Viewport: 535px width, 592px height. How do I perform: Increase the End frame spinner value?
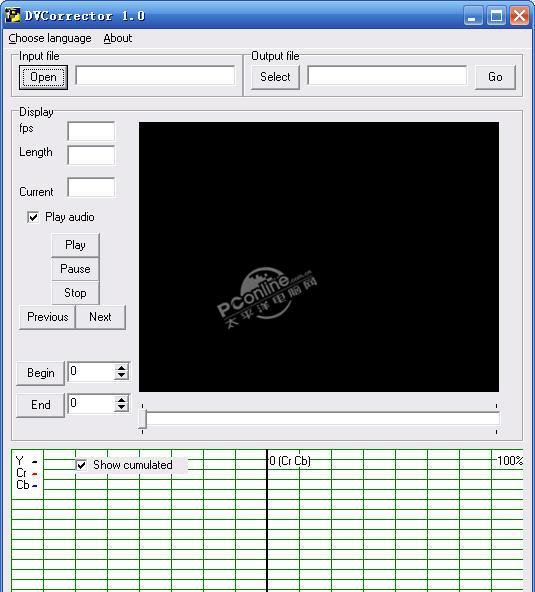tap(121, 400)
